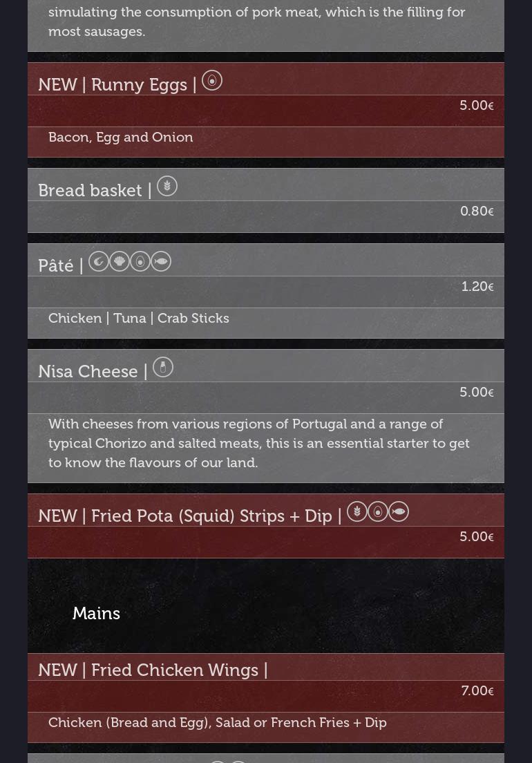This screenshot has height=763, width=532.
Task: Click milk bottle icon beside Nisa Cheese
Action: 163,367
